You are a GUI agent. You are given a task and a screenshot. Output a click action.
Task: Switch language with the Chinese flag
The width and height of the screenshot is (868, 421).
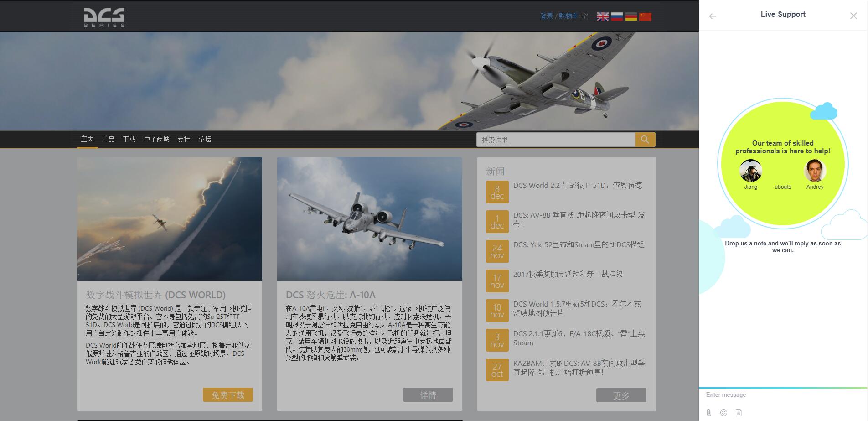(645, 16)
